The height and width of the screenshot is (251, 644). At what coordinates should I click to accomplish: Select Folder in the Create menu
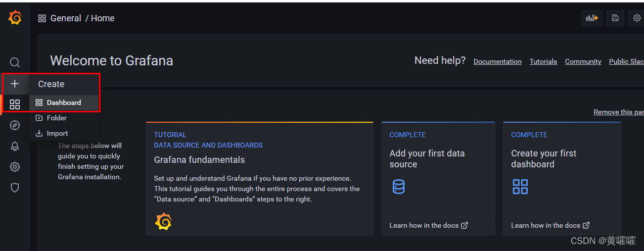tap(64, 118)
